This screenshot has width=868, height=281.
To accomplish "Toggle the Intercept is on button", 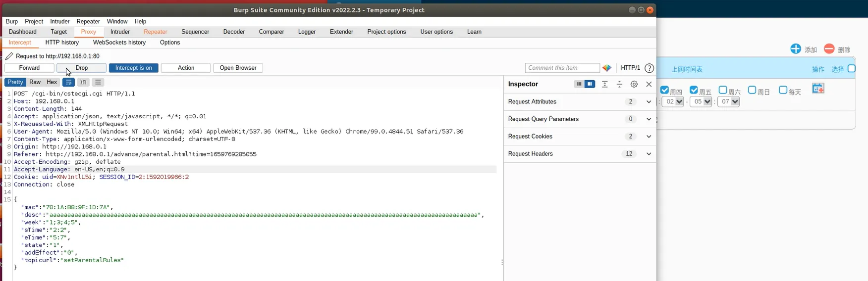I will coord(134,68).
